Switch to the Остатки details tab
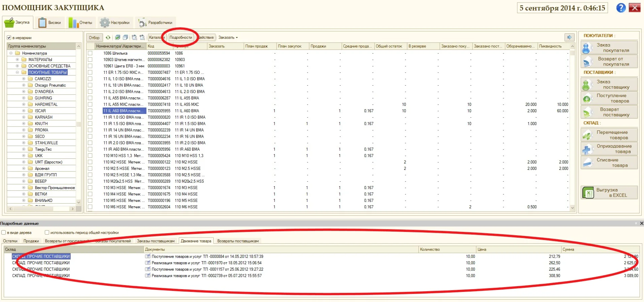Image resolution: width=644 pixels, height=302 pixels. (10, 241)
